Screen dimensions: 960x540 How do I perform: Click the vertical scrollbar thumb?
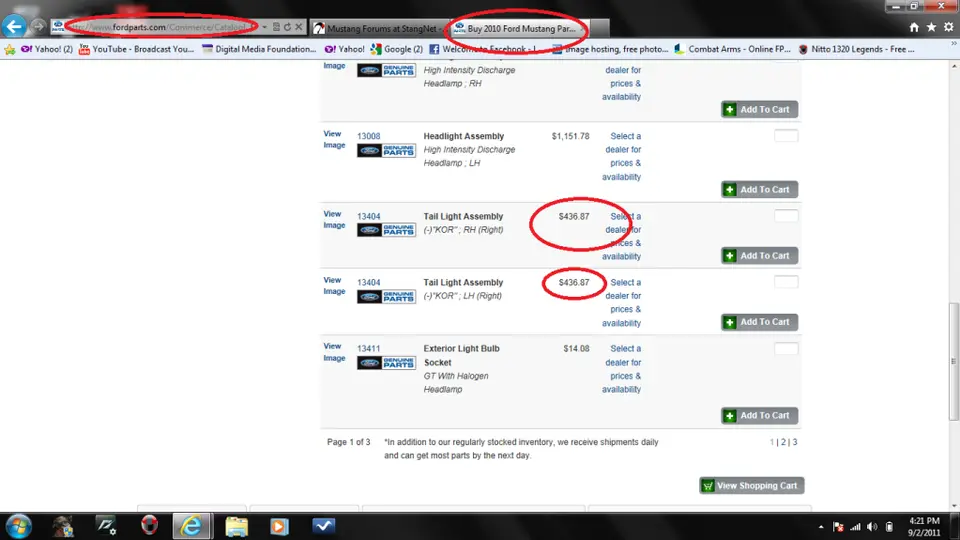point(953,361)
